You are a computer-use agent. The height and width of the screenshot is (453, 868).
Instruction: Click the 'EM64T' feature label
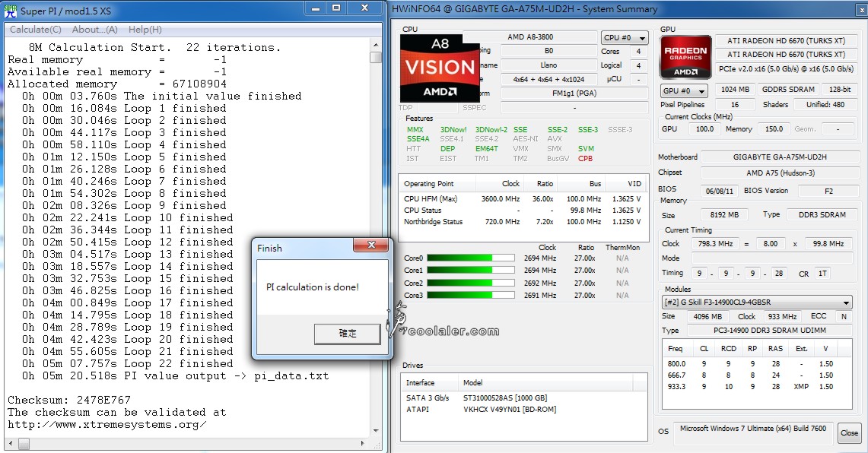pyautogui.click(x=487, y=149)
